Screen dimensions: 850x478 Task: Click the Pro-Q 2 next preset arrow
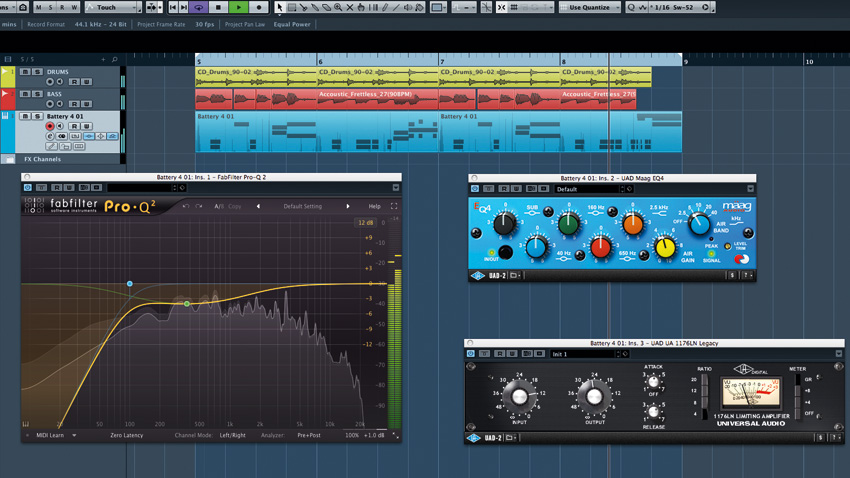point(347,206)
